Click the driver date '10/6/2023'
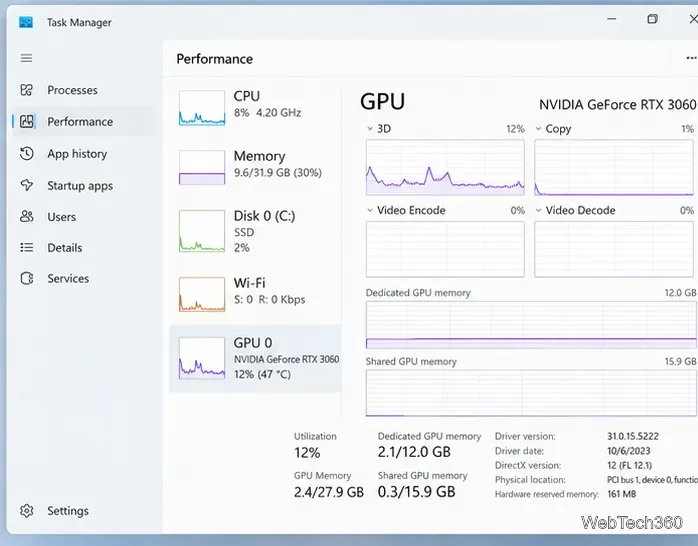The width and height of the screenshot is (698, 546). pos(629,451)
